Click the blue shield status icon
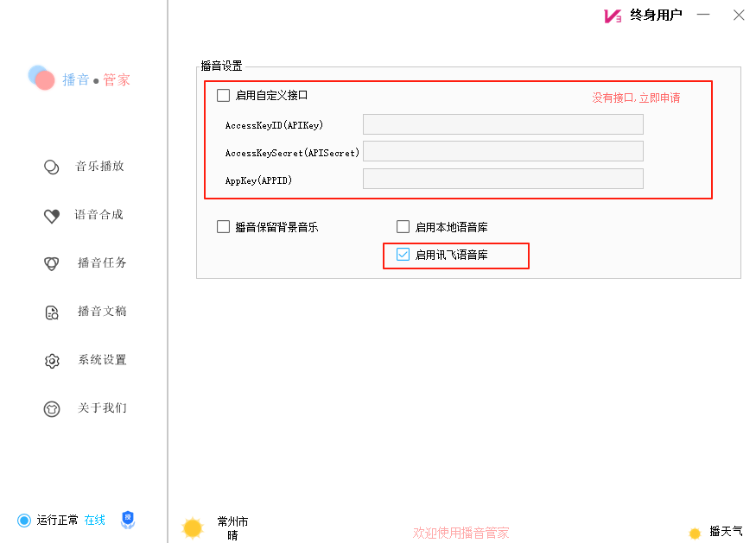The image size is (756, 543). click(x=128, y=520)
